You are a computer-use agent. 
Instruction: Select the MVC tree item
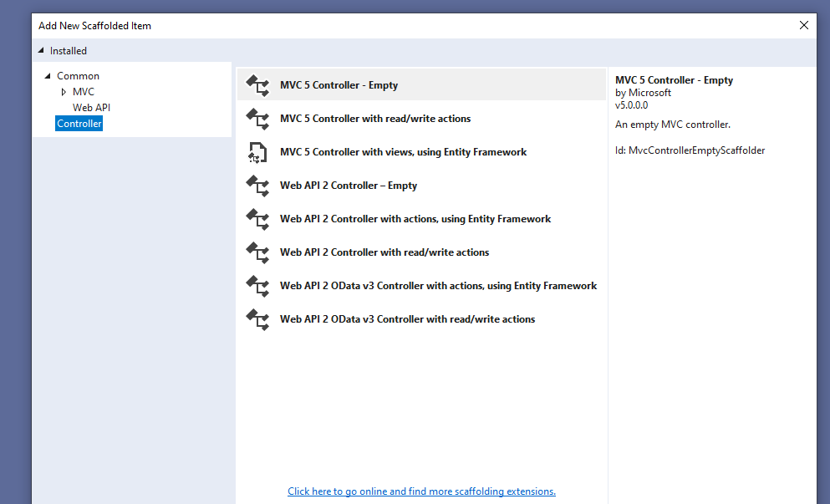[83, 92]
